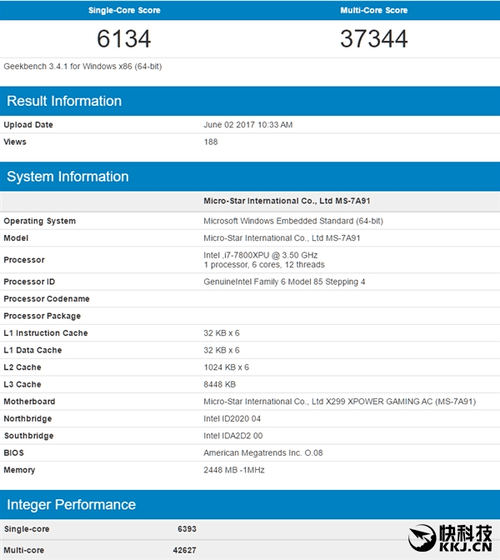The image size is (500, 560).
Task: Click the Memory label
Action: tap(19, 470)
